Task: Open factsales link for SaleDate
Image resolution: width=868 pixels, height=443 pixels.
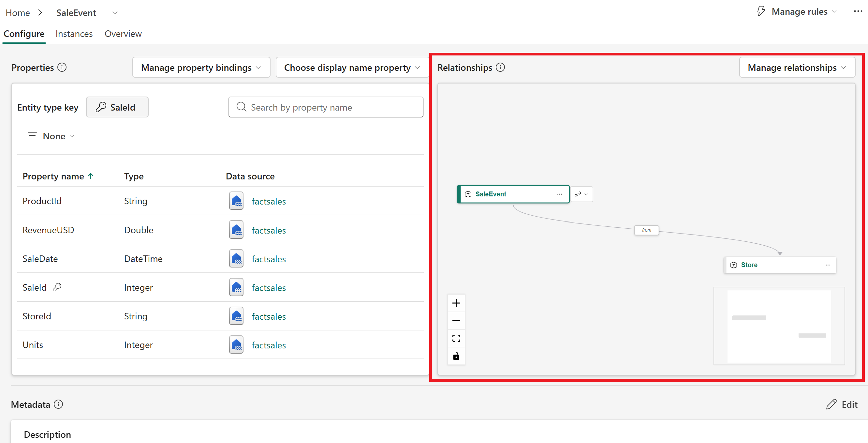Action: tap(269, 259)
